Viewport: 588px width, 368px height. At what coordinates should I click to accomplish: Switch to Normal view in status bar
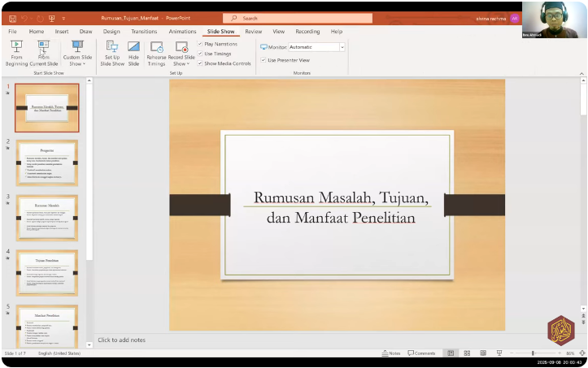coord(450,353)
